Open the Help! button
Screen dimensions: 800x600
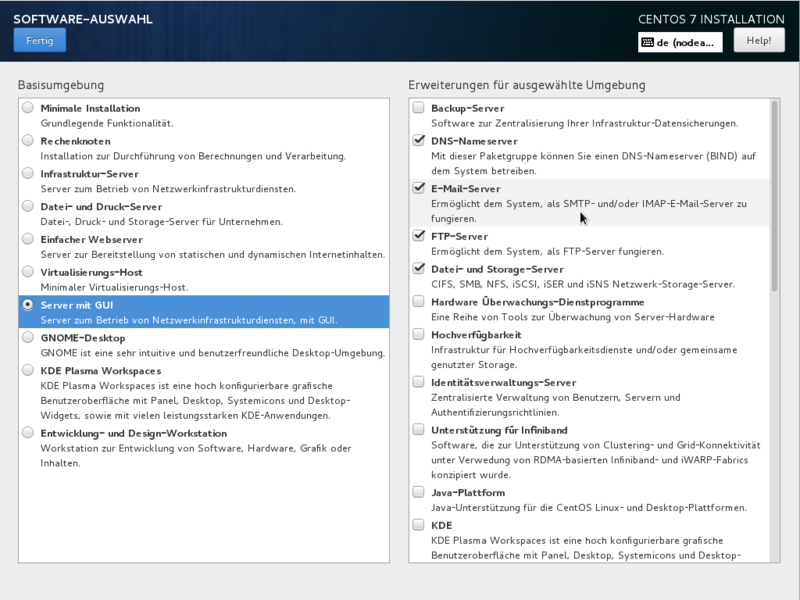[x=759, y=40]
